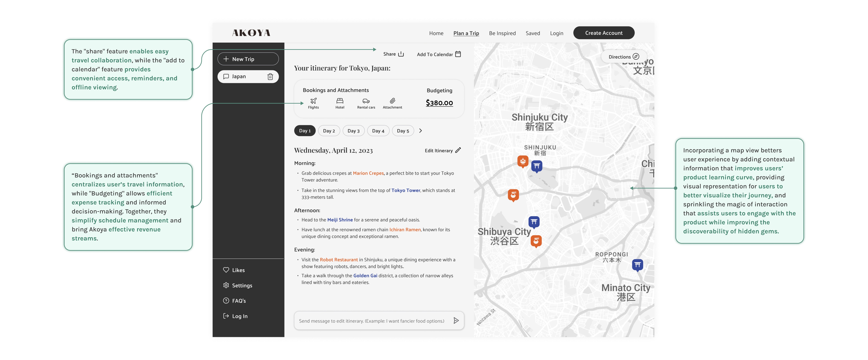Open the Meiji Shrine link
This screenshot has height=360, width=868.
tap(340, 220)
